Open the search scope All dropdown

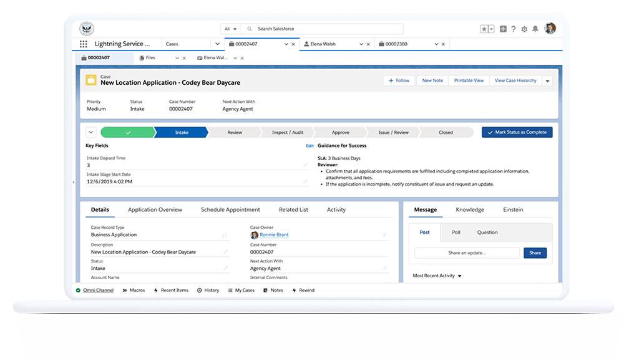(230, 29)
